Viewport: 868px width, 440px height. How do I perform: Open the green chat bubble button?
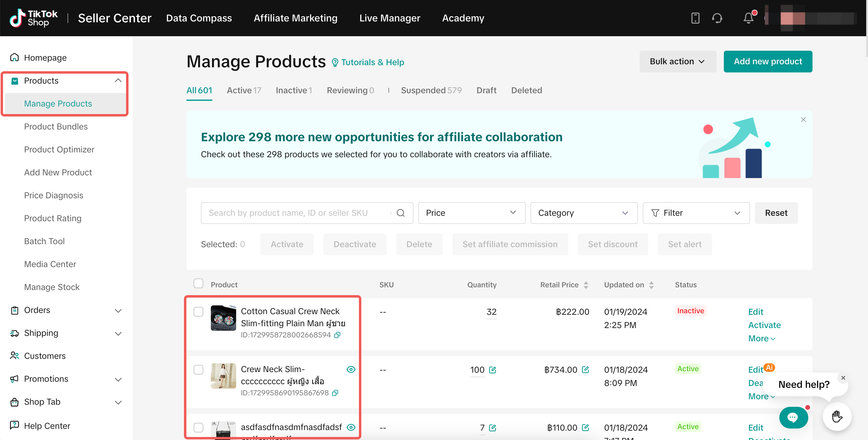point(793,417)
